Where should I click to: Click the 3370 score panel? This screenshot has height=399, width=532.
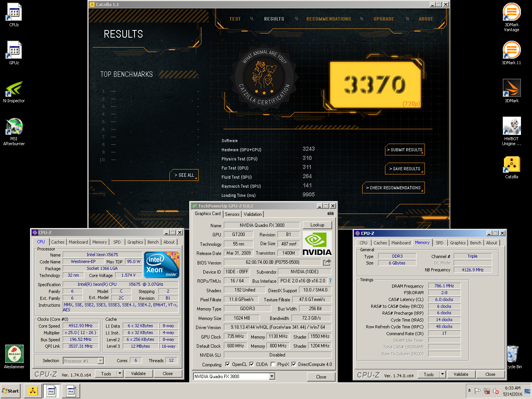pyautogui.click(x=375, y=85)
